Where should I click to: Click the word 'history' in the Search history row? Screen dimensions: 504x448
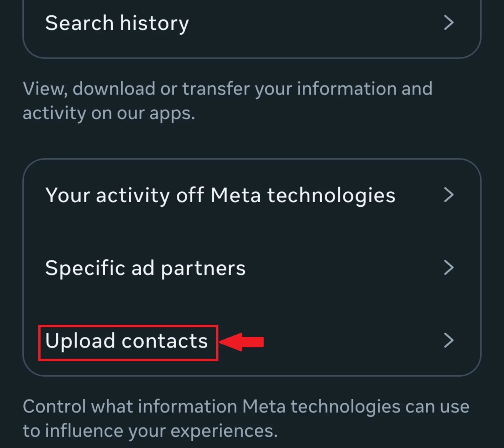154,23
